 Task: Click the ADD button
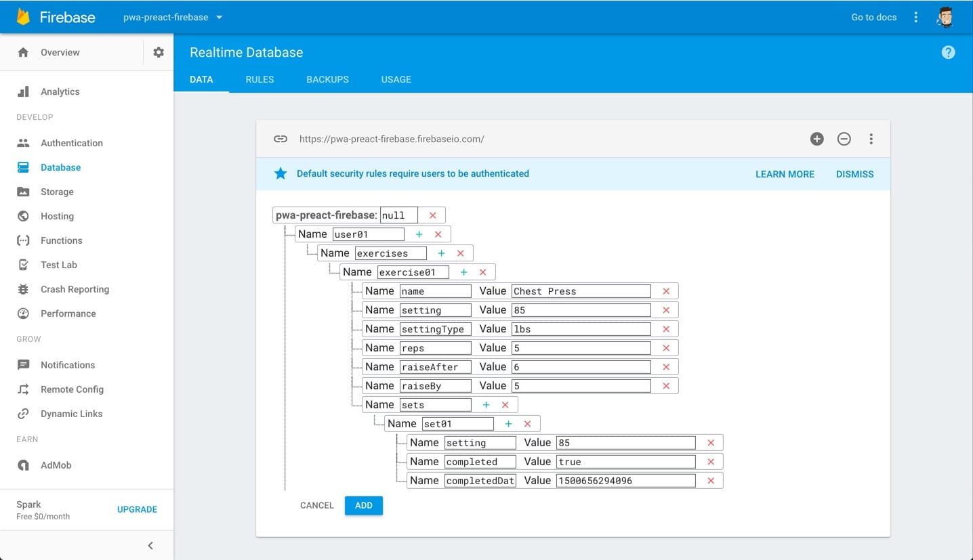(x=364, y=506)
